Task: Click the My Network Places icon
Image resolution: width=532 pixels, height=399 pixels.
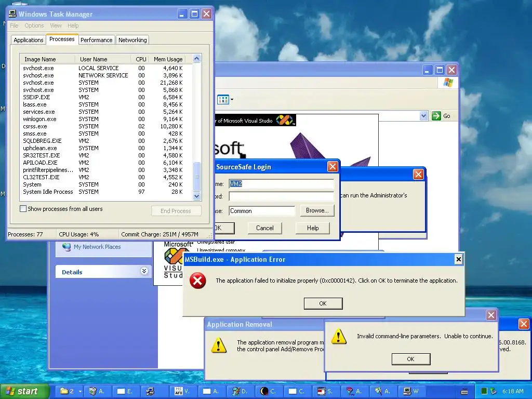Action: tap(66, 247)
